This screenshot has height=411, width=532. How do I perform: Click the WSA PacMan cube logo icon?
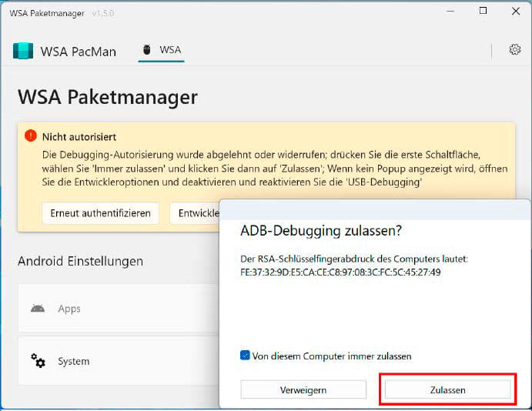point(23,51)
